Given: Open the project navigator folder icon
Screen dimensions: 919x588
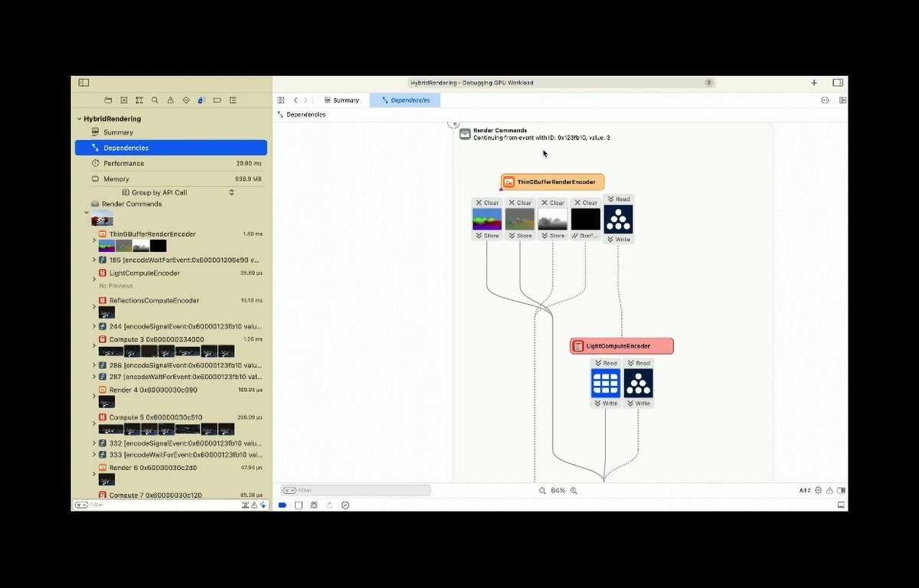Looking at the screenshot, I should 108,100.
